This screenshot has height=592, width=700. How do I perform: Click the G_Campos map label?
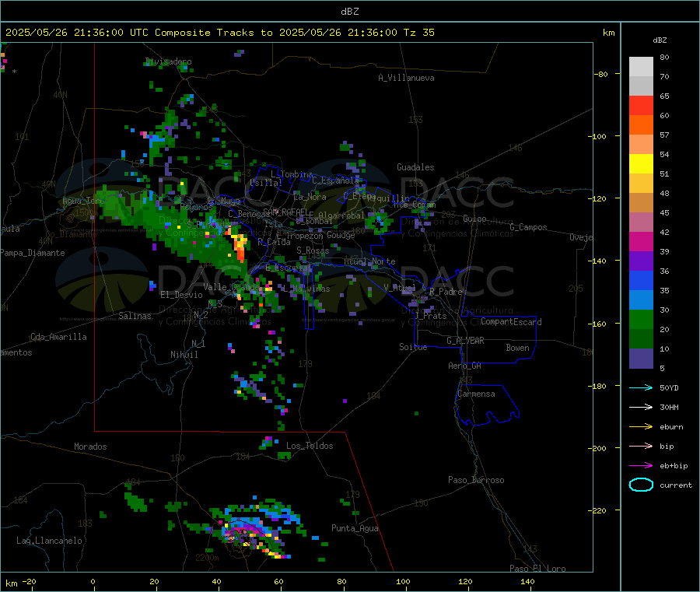(x=529, y=227)
